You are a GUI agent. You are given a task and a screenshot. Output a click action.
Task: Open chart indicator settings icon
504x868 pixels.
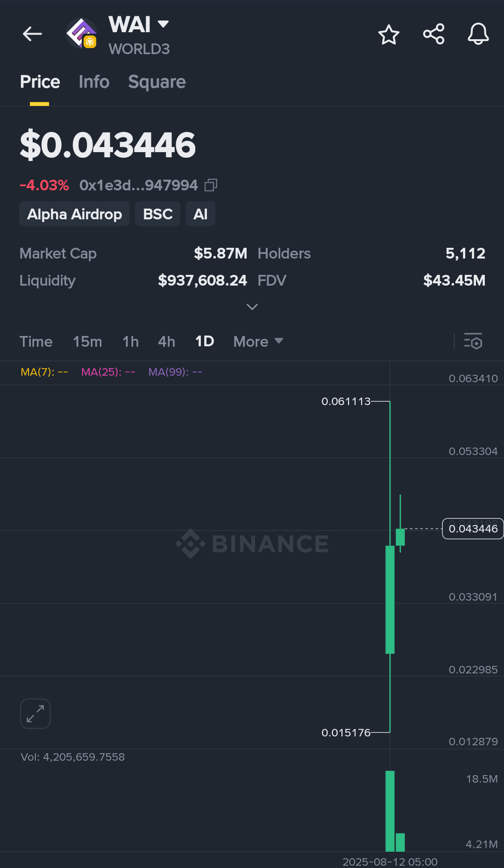473,341
